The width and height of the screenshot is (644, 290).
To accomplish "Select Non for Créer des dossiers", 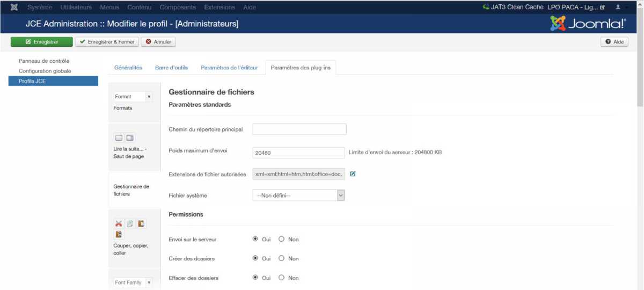I will 282,259.
